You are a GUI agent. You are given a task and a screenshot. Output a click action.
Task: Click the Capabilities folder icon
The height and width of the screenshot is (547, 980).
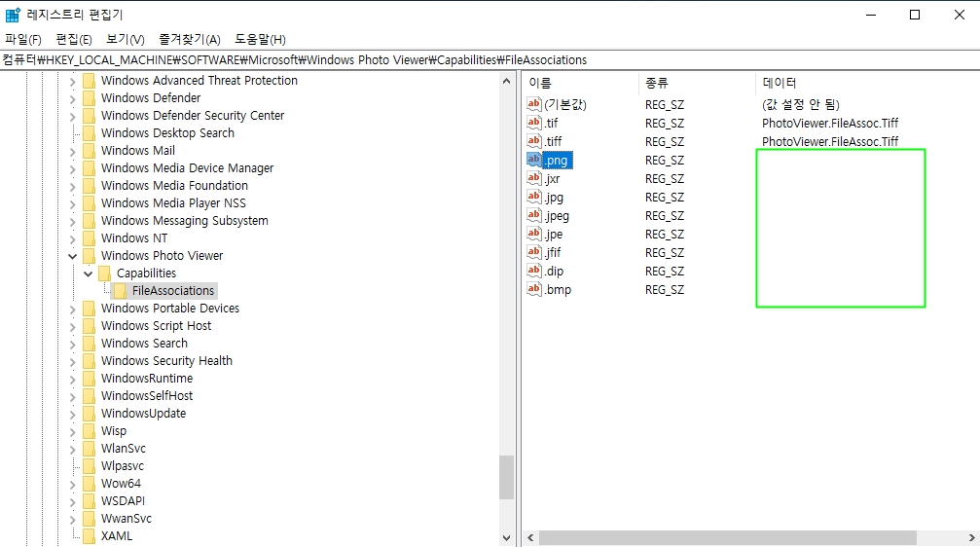[104, 273]
